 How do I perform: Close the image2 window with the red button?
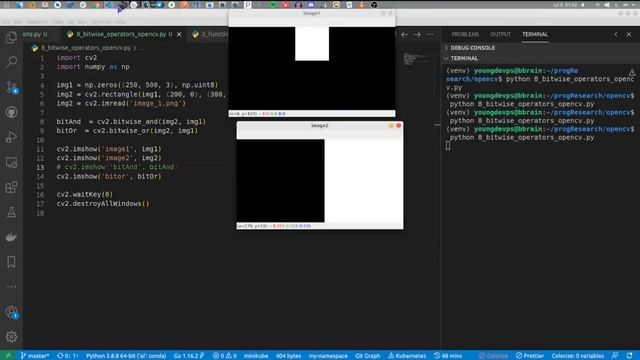pos(398,125)
